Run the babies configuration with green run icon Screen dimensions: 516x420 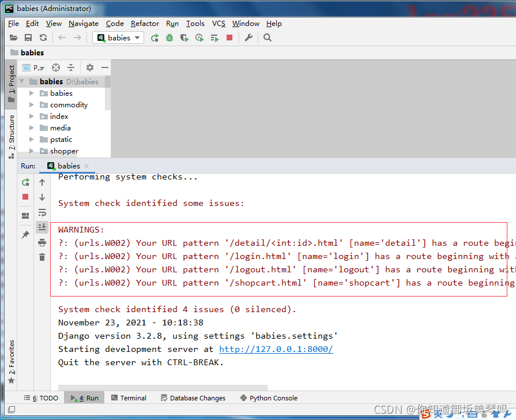tap(155, 37)
